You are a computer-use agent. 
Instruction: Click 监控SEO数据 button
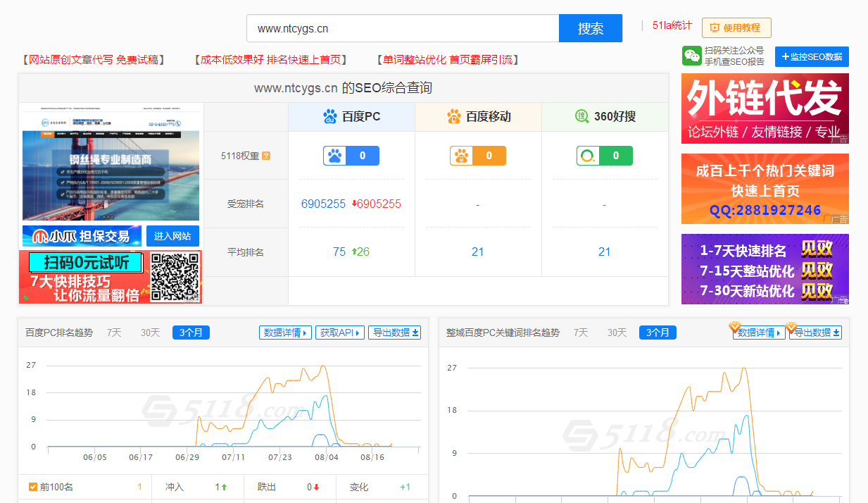(x=812, y=57)
